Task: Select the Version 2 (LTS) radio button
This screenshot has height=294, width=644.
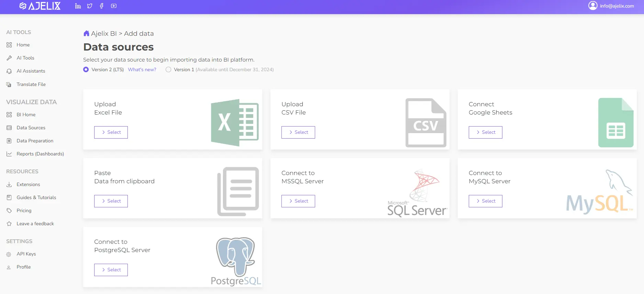Action: click(86, 69)
